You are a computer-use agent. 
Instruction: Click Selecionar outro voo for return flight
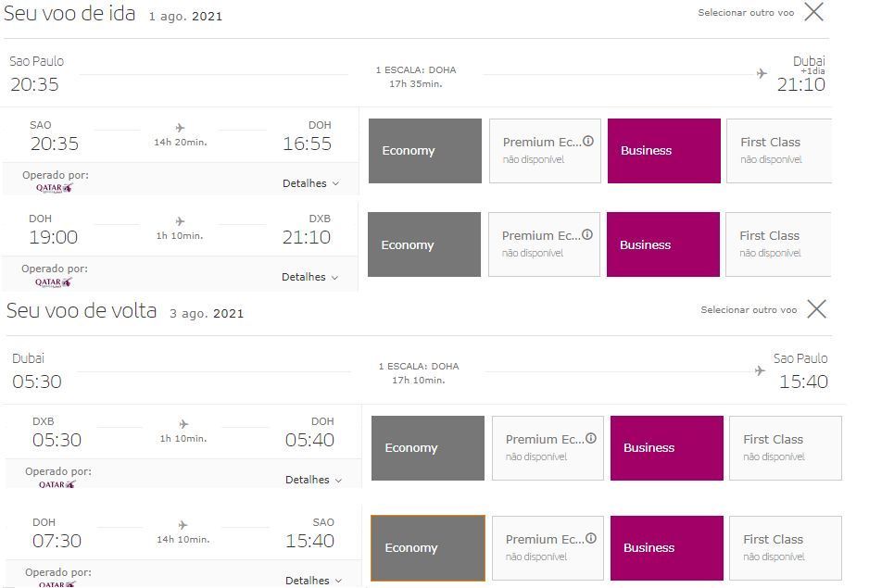coord(749,310)
